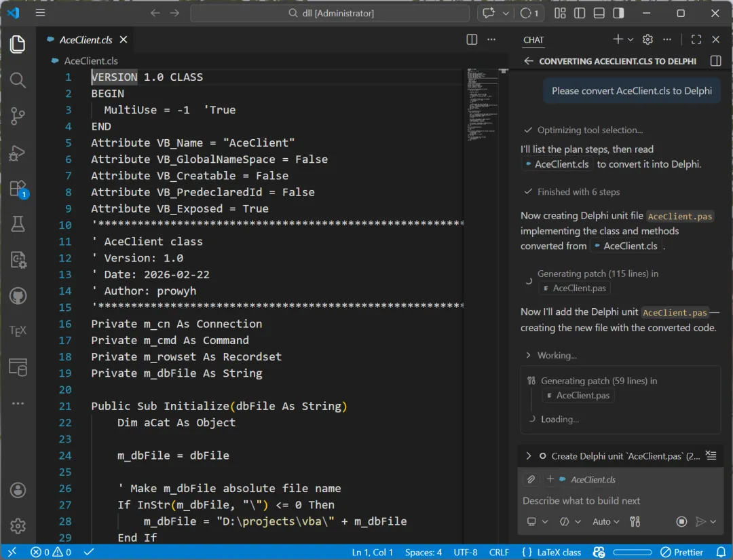The width and height of the screenshot is (733, 560).
Task: Open the agent sessions indicator showing 1
Action: (529, 13)
